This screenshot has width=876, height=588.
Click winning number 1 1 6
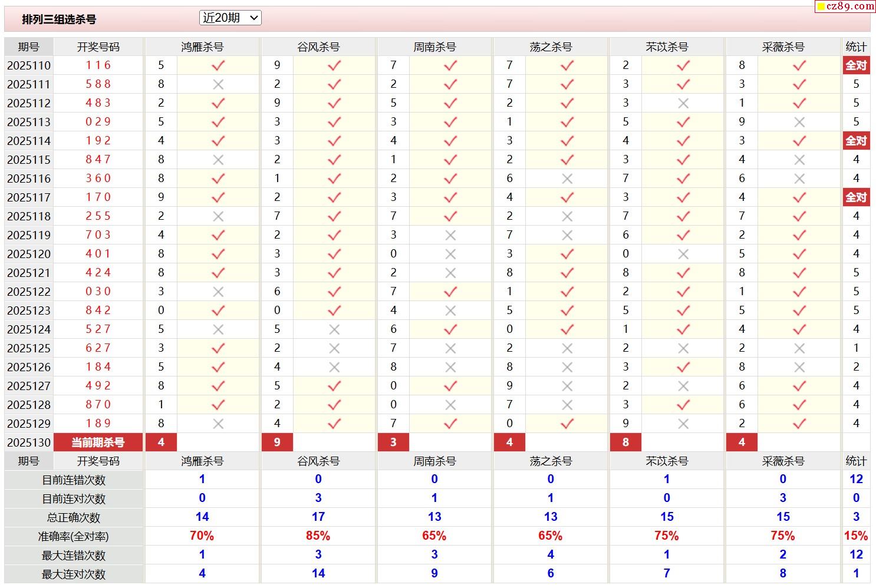point(98,65)
